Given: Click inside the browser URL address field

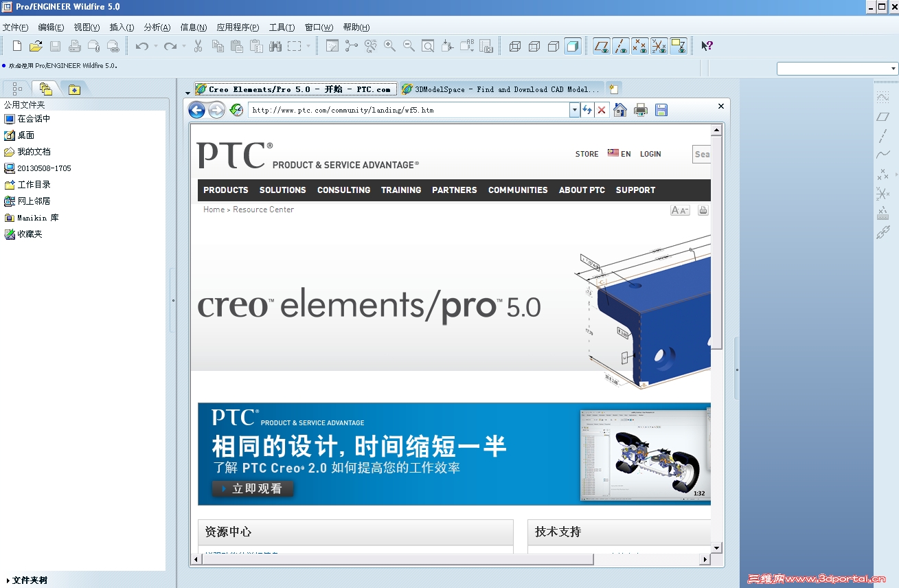Looking at the screenshot, I should pyautogui.click(x=409, y=110).
